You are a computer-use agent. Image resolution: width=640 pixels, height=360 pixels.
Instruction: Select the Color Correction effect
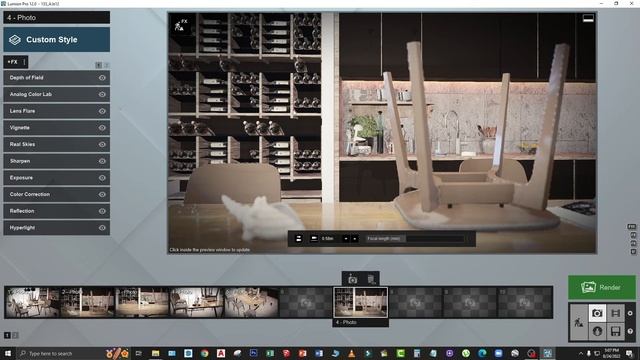56,195
